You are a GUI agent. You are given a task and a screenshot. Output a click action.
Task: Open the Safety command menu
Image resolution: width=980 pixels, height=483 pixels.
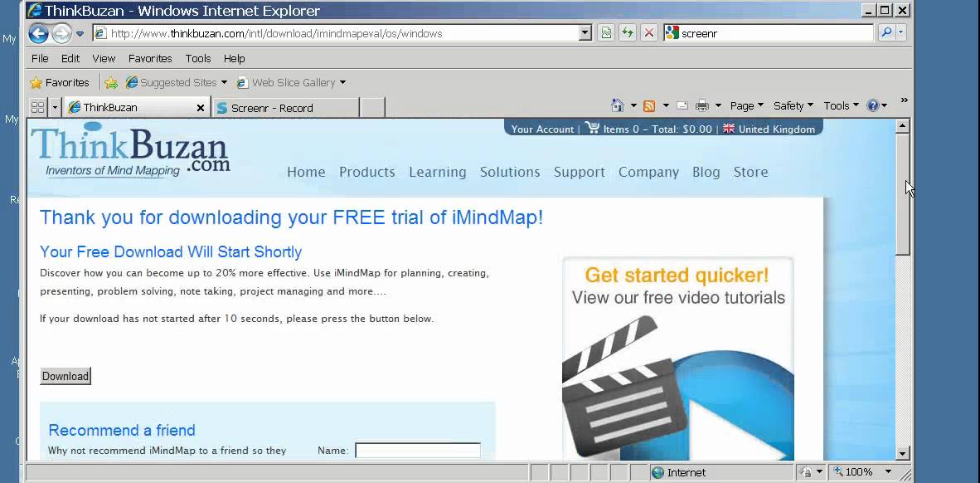tap(793, 105)
